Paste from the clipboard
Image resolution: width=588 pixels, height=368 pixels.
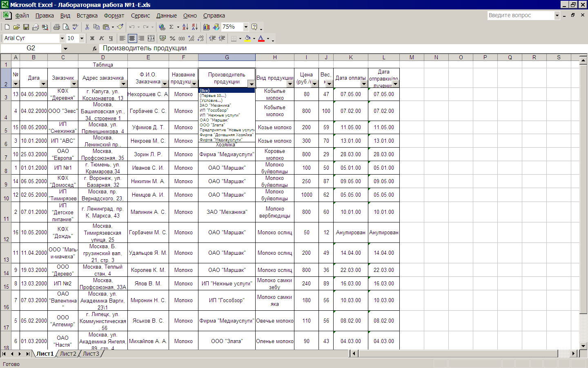106,27
